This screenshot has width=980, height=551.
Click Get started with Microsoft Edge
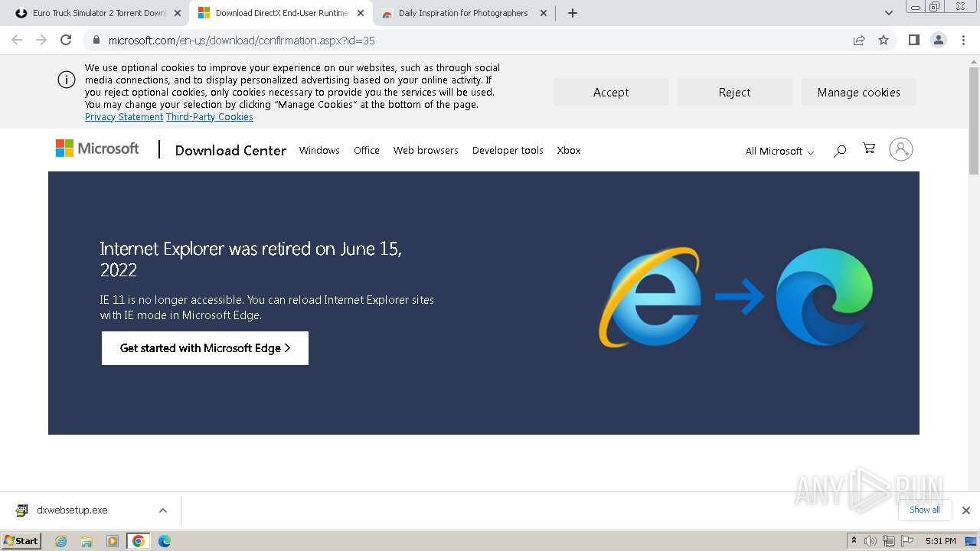pos(205,348)
